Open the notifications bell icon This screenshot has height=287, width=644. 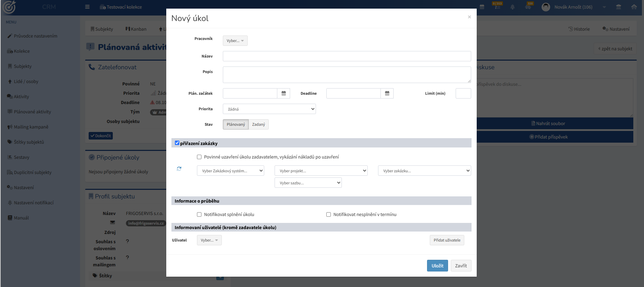513,7
